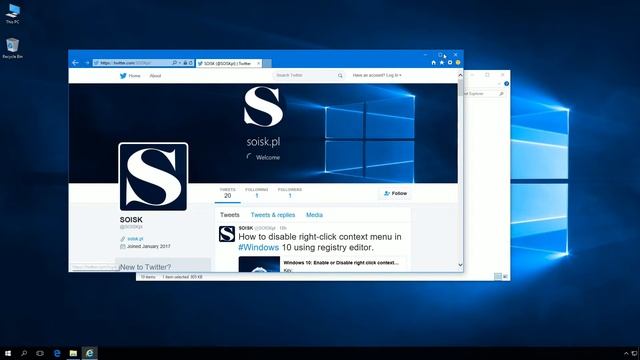Click the browser scrollbar up arrow

(x=460, y=75)
